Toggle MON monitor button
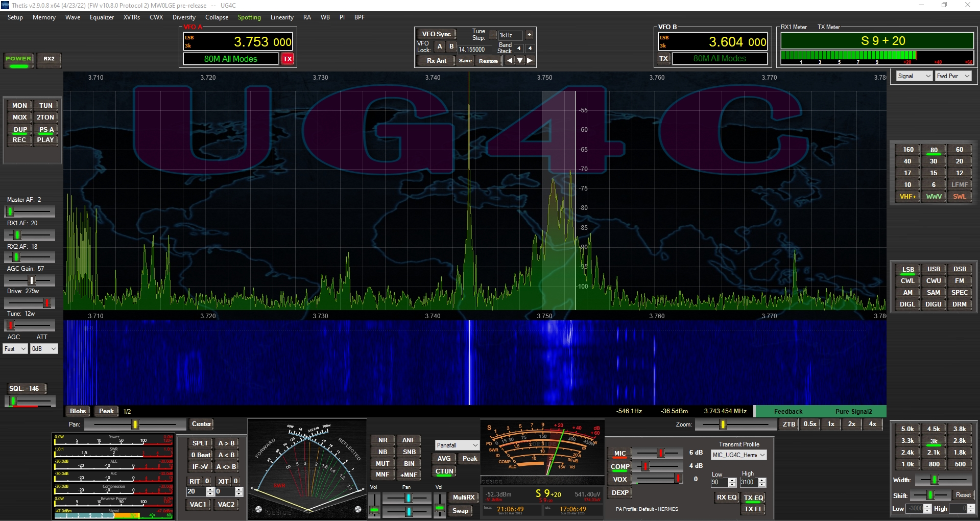Image resolution: width=980 pixels, height=521 pixels. (x=19, y=106)
